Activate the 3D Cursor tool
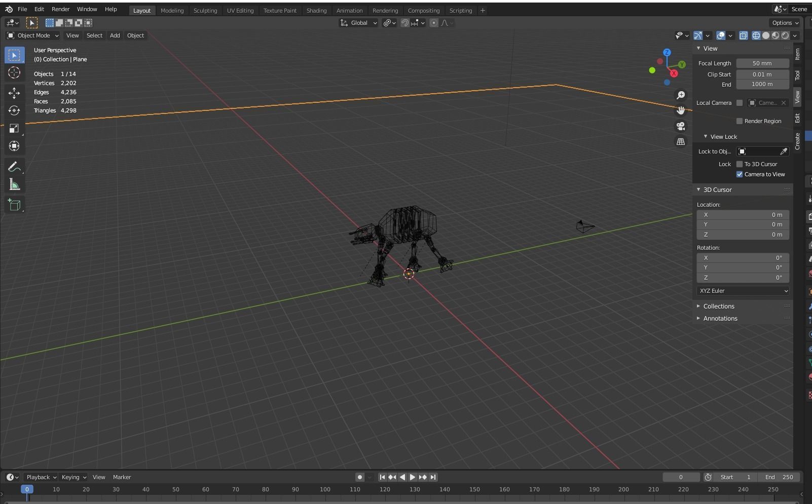 [14, 72]
